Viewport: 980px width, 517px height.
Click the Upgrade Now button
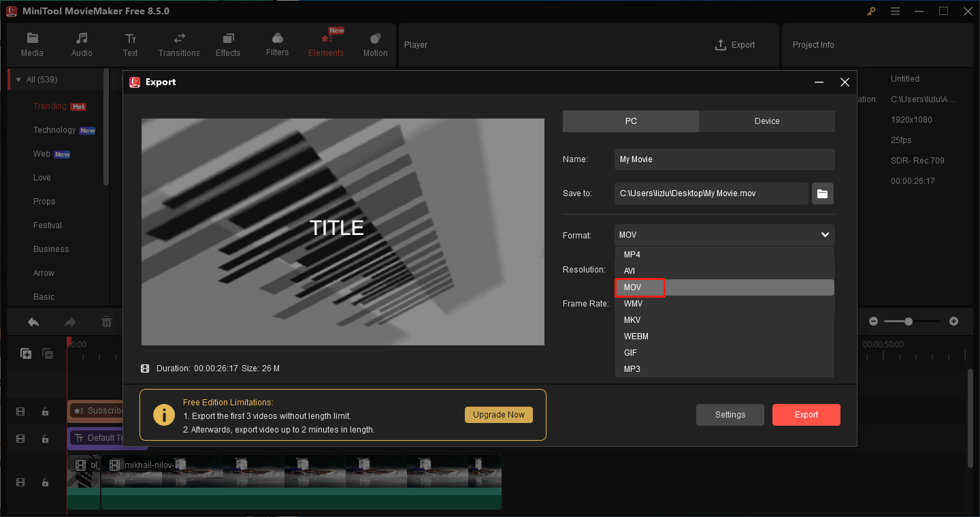(x=499, y=414)
